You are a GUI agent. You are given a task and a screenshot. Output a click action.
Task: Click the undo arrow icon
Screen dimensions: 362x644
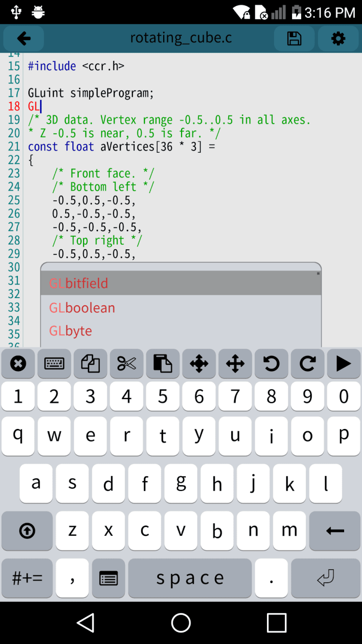click(271, 363)
